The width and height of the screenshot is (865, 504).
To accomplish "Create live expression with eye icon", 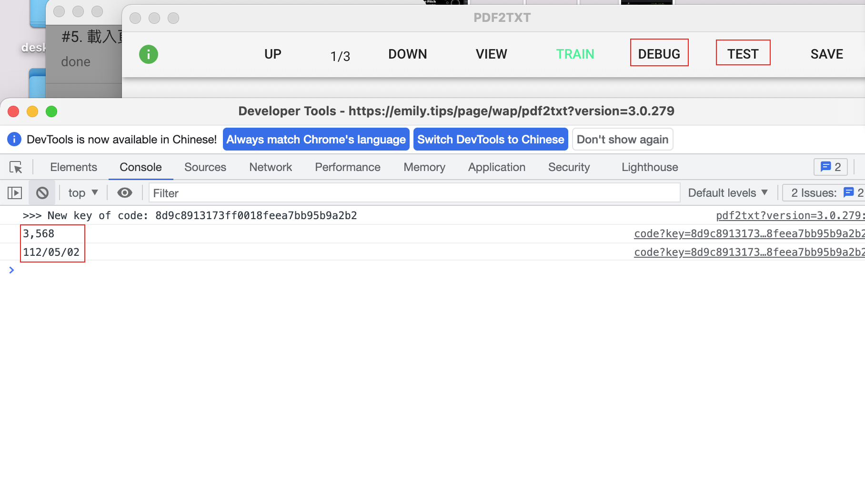I will (x=125, y=193).
